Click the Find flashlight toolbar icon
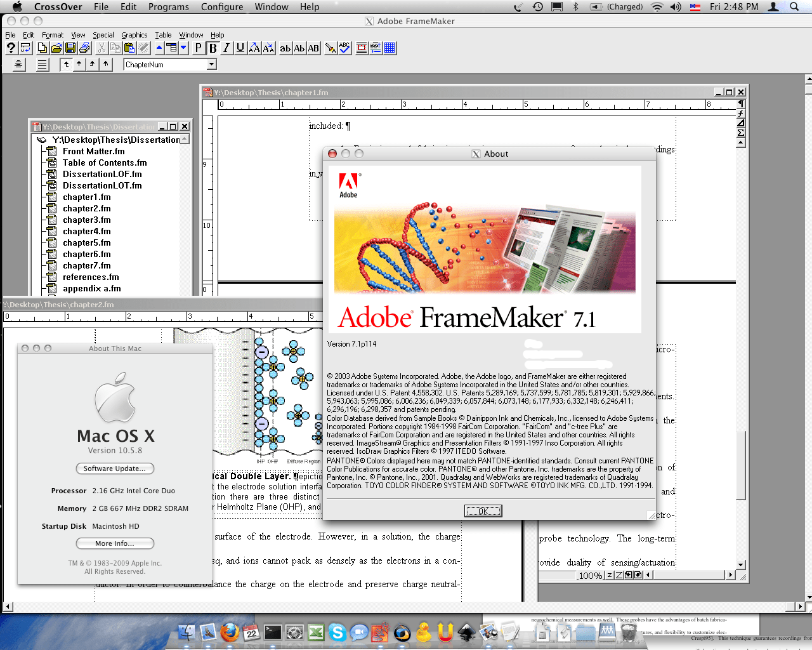This screenshot has height=650, width=812. 331,48
